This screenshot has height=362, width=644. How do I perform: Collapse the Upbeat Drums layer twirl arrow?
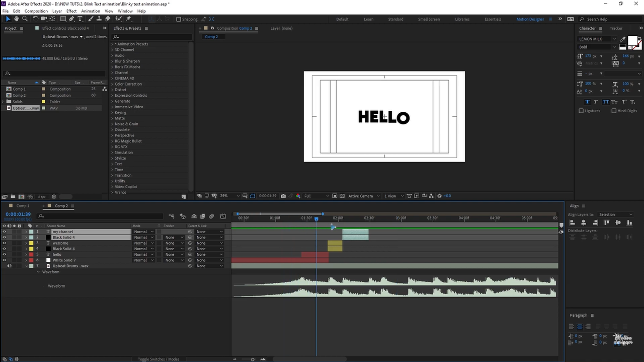pyautogui.click(x=26, y=266)
